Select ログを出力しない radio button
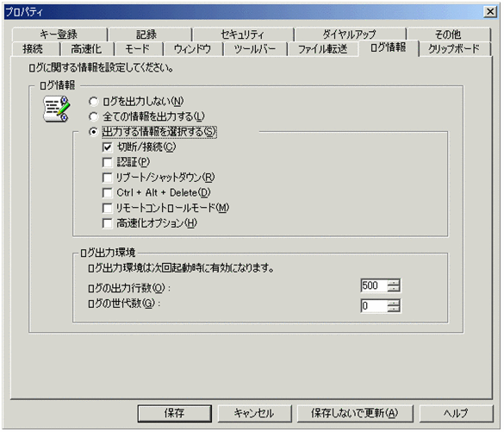 (x=94, y=102)
